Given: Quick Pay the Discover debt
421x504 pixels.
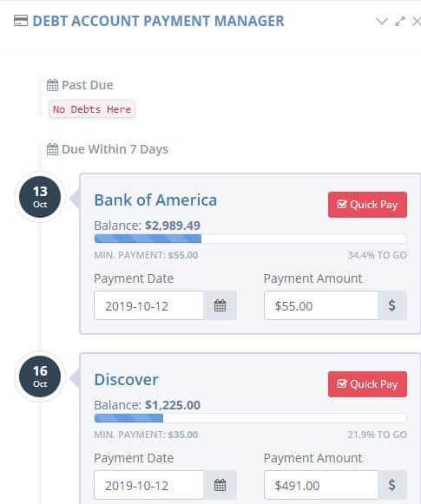Looking at the screenshot, I should pyautogui.click(x=367, y=384).
